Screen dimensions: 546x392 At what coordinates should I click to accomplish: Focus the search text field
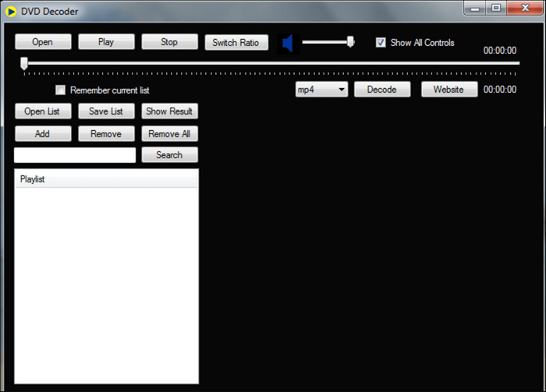[x=75, y=155]
